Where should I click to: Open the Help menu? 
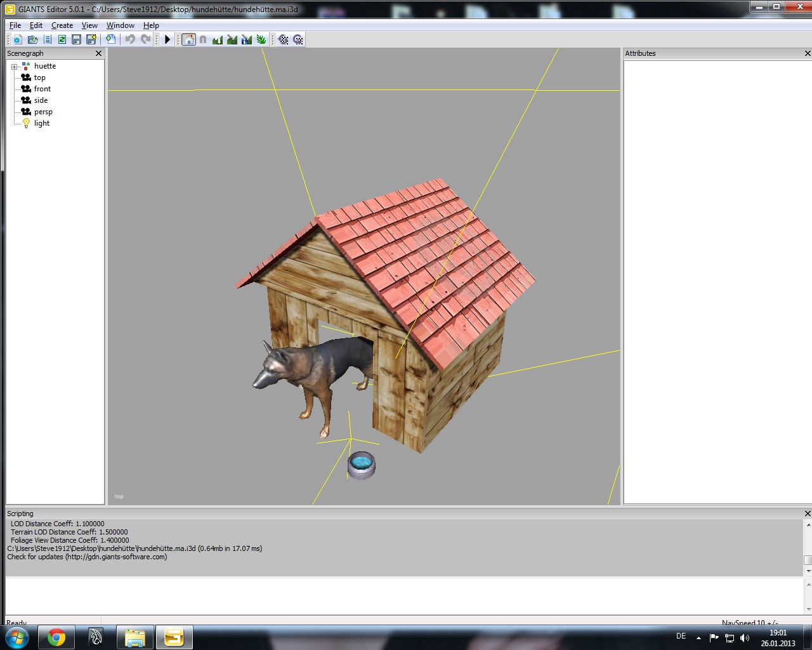click(x=151, y=25)
